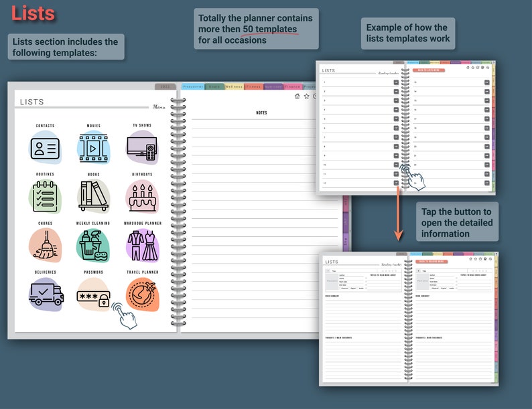Click the NOTES heading text
The height and width of the screenshot is (409, 532).
261,113
